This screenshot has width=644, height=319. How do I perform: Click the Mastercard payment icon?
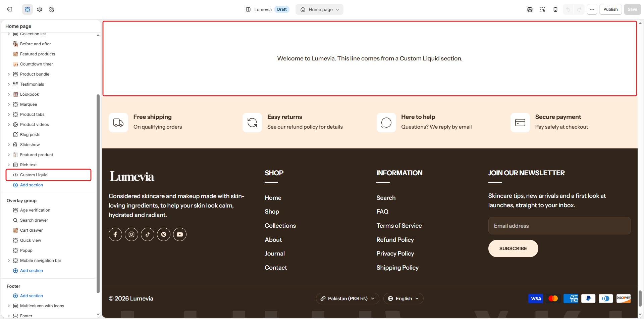[553, 299]
